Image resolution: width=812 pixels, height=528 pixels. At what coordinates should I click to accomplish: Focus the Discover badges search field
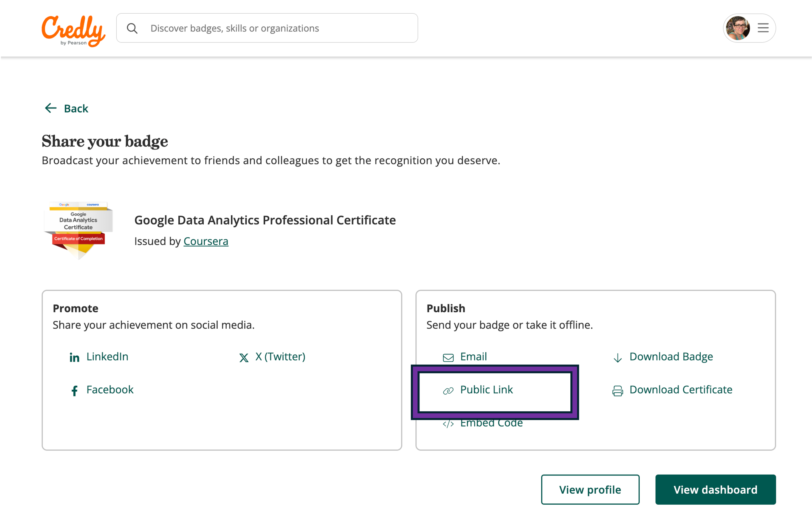tap(267, 28)
